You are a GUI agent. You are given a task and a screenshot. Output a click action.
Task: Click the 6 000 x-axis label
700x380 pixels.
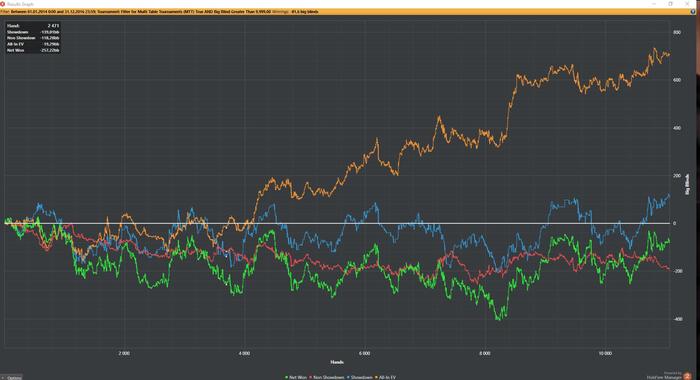pos(364,353)
